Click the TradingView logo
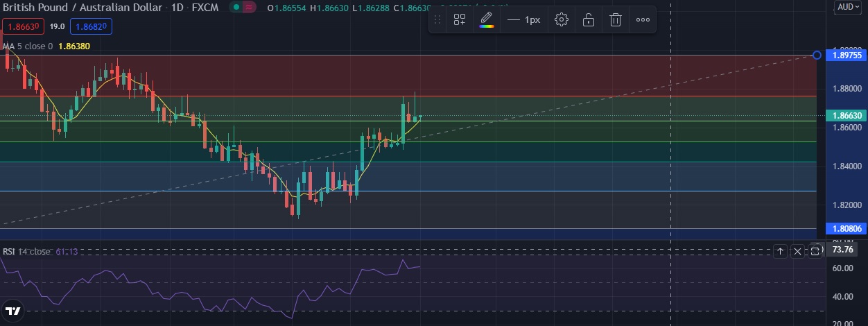The height and width of the screenshot is (326, 868). 12,311
